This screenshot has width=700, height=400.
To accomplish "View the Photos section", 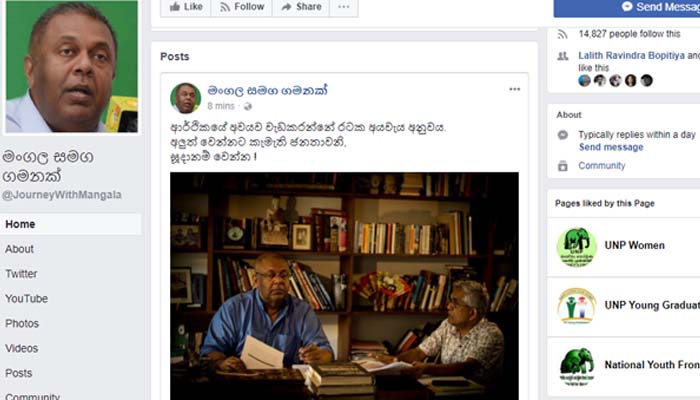I will pos(22,324).
